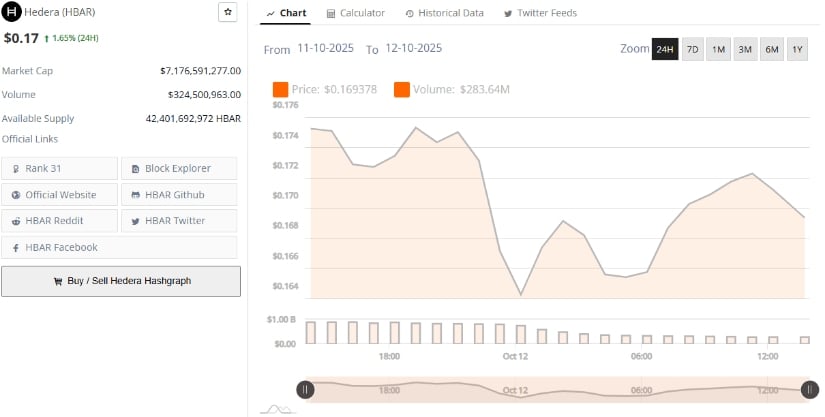Click the Historical Data clock icon
This screenshot has width=825, height=417.
pyautogui.click(x=410, y=13)
